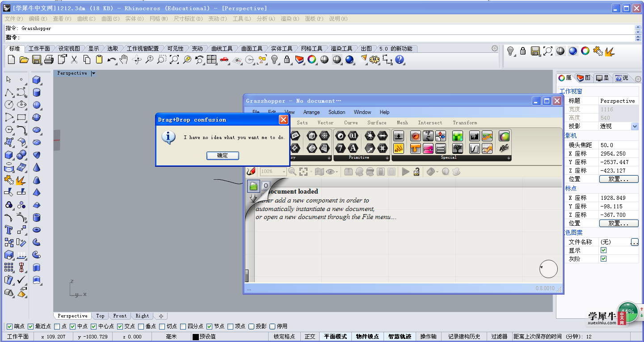Screen dimensions: 644x342
Task: Enable the 垂点 osnap checkbox
Action: [141, 326]
